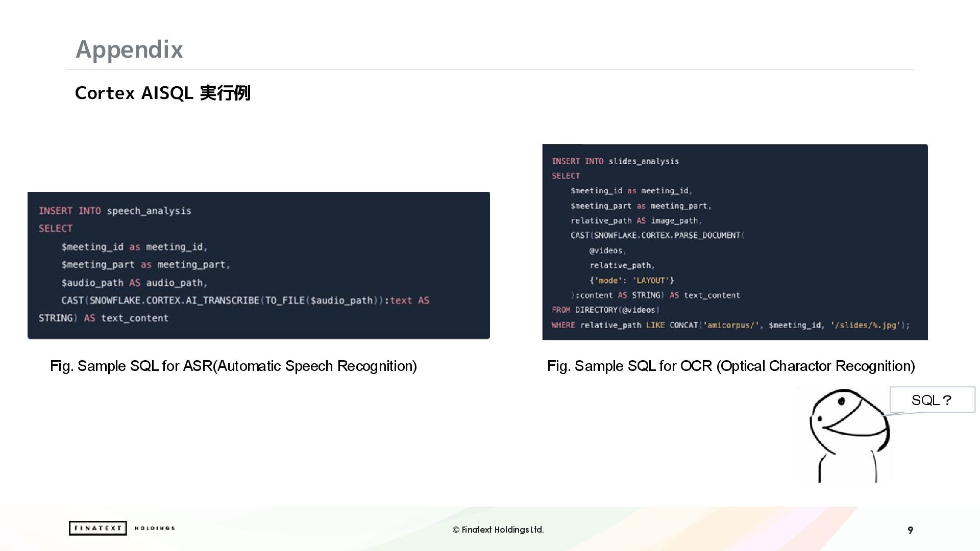Click the ASR figure caption
The height and width of the screenshot is (551, 980).
(x=233, y=366)
